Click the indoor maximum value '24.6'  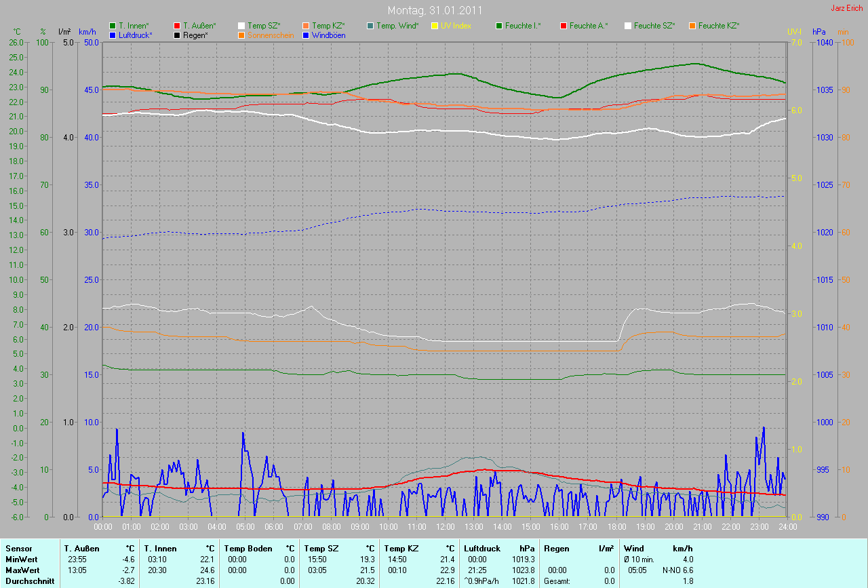point(208,570)
